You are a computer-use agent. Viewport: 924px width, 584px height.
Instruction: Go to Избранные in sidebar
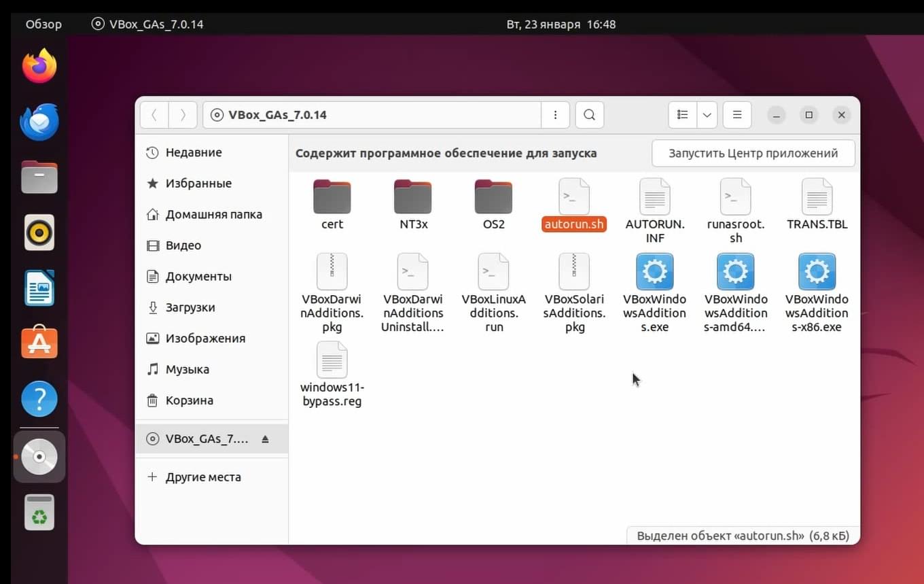point(211,184)
